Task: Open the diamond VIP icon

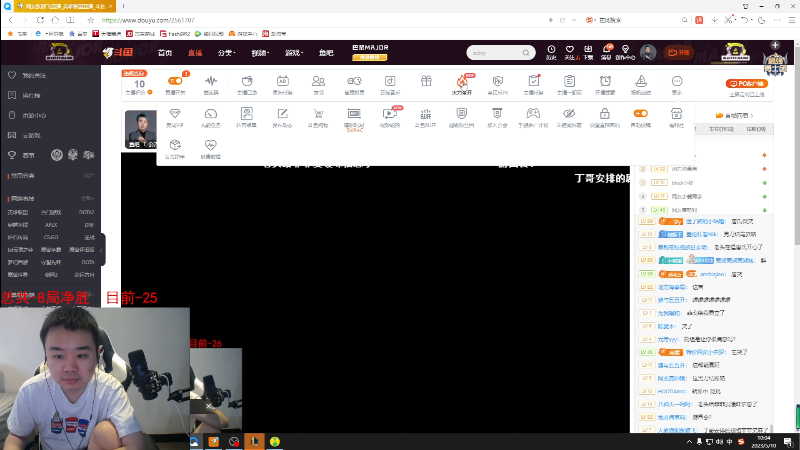Action: [175, 113]
